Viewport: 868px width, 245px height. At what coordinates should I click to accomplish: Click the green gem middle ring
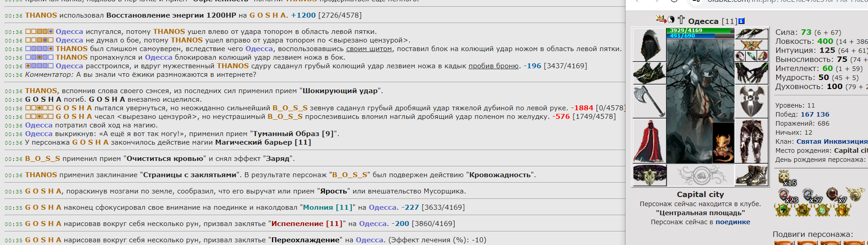click(x=751, y=56)
